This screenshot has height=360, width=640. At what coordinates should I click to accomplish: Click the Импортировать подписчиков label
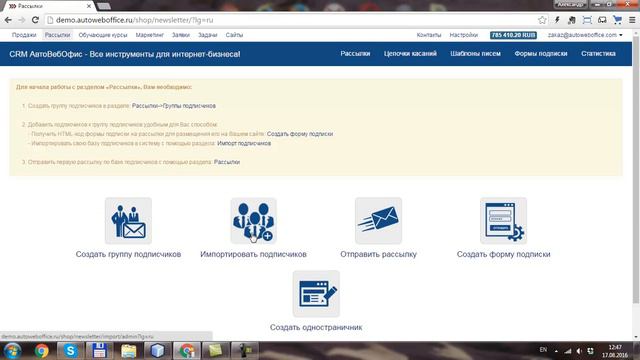coord(253,254)
